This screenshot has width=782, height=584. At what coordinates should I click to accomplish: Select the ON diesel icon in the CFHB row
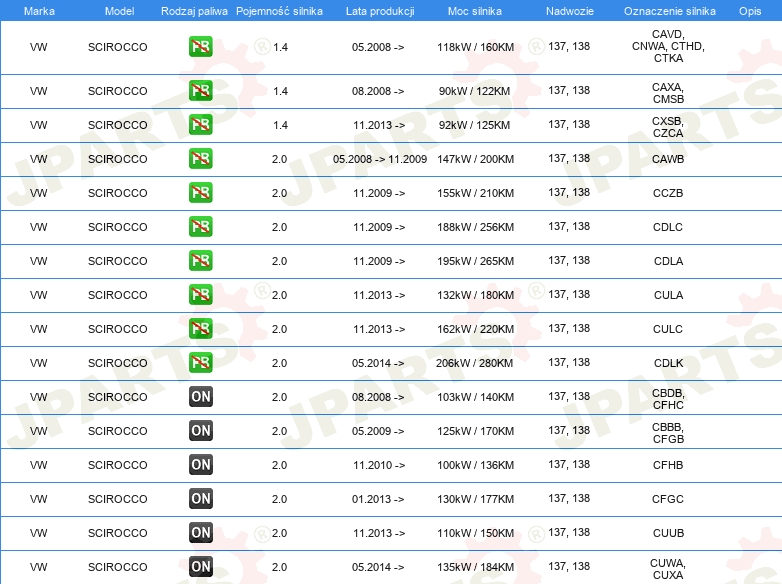point(200,465)
